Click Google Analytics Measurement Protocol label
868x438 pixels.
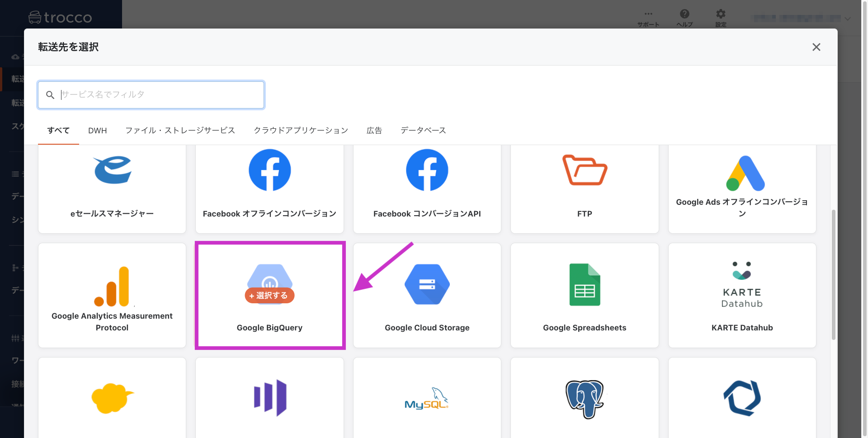pyautogui.click(x=112, y=322)
